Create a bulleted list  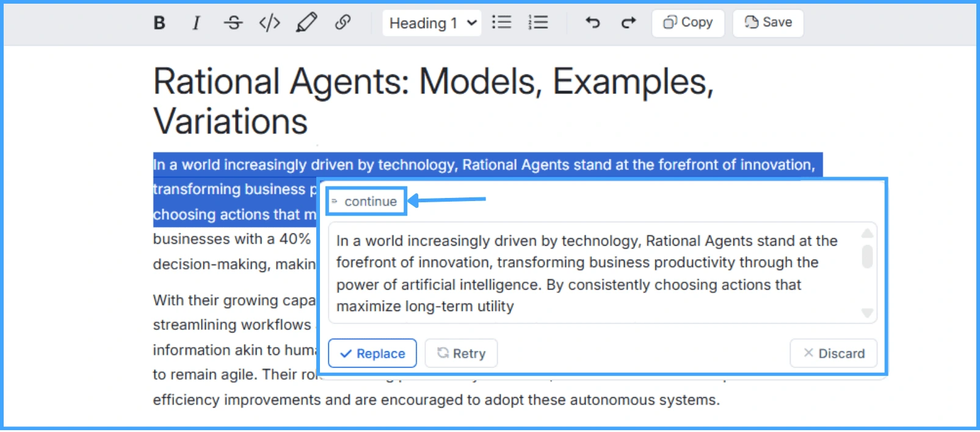point(501,23)
